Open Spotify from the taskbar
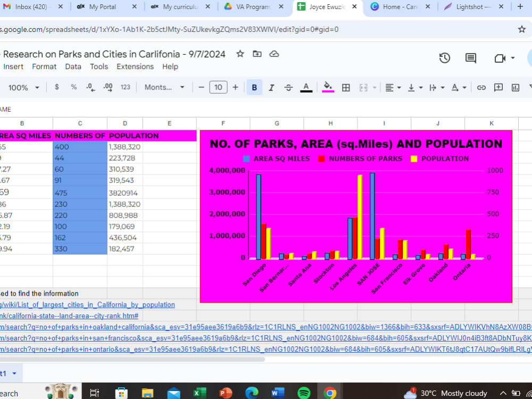This screenshot has width=532, height=399. point(304,393)
